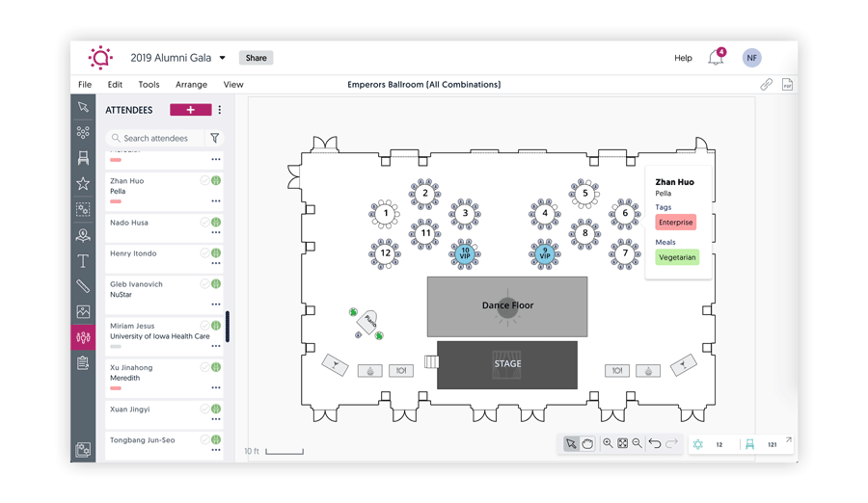This screenshot has width=868, height=503.
Task: Click the Share button
Action: point(257,58)
